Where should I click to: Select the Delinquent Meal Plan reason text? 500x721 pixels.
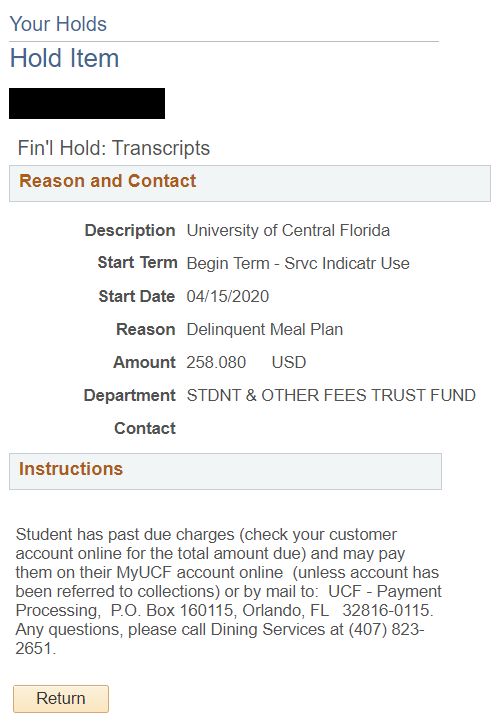pyautogui.click(x=264, y=329)
